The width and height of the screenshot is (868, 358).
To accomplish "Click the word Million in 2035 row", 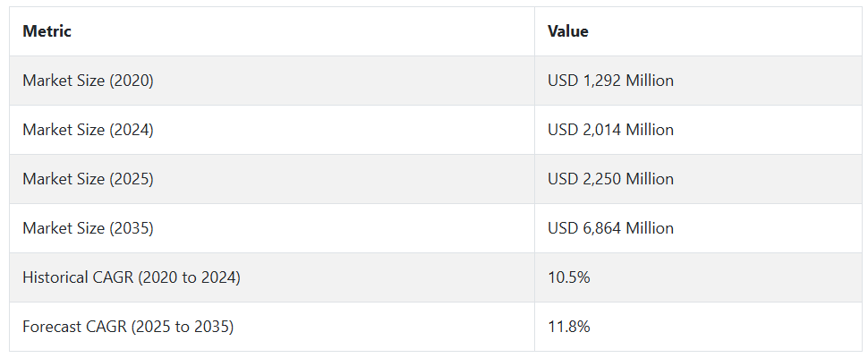I will [650, 228].
